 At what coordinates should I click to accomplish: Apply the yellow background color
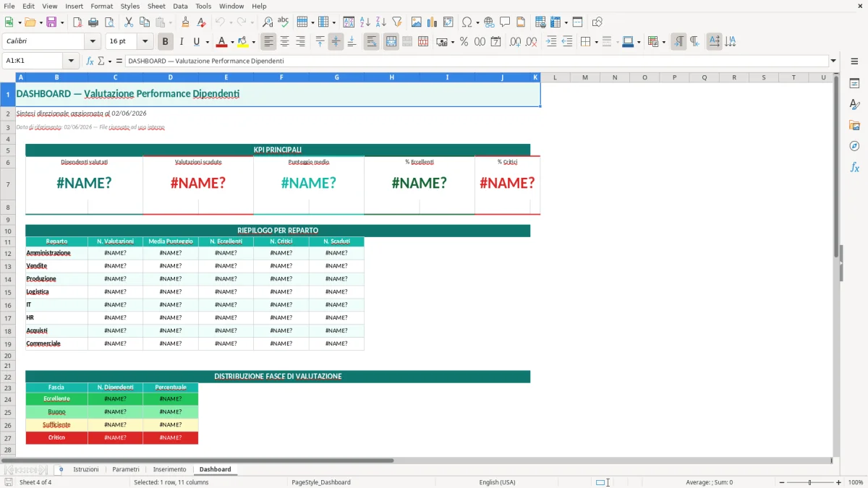[242, 42]
